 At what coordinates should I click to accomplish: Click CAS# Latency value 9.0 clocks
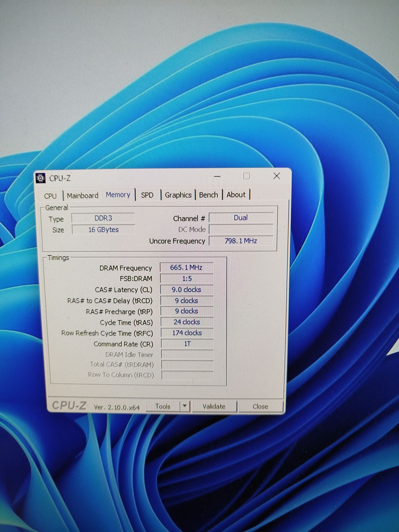pos(187,290)
